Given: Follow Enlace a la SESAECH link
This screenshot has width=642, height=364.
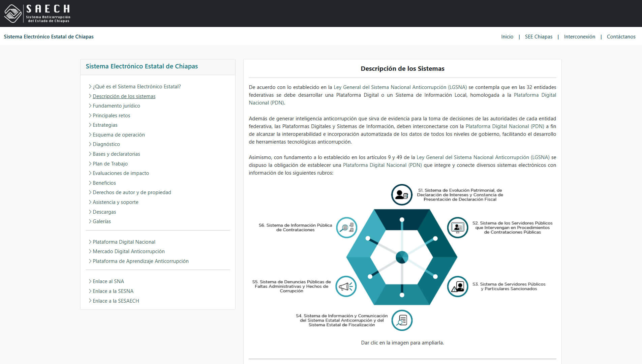Looking at the screenshot, I should [x=116, y=301].
